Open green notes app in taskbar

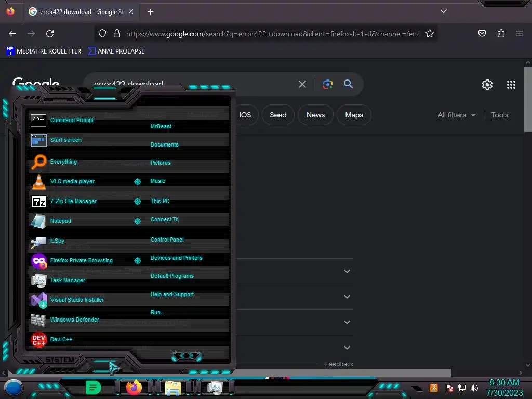[93, 388]
